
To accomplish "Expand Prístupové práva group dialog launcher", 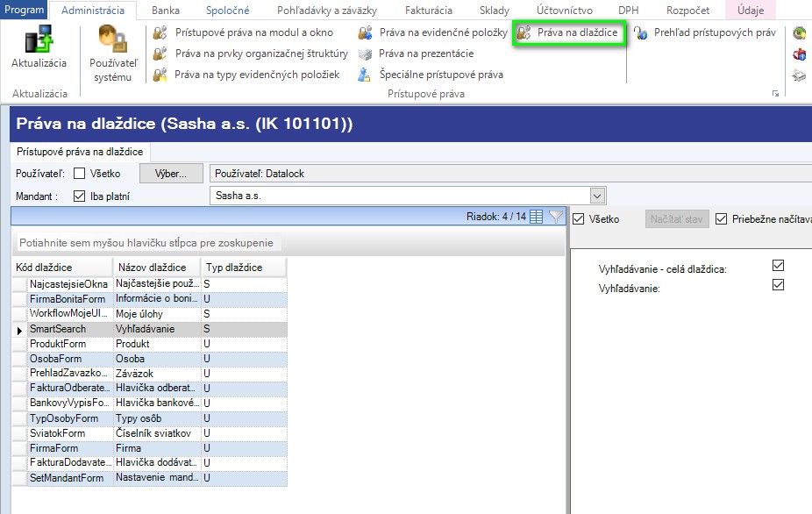I will pos(775,94).
